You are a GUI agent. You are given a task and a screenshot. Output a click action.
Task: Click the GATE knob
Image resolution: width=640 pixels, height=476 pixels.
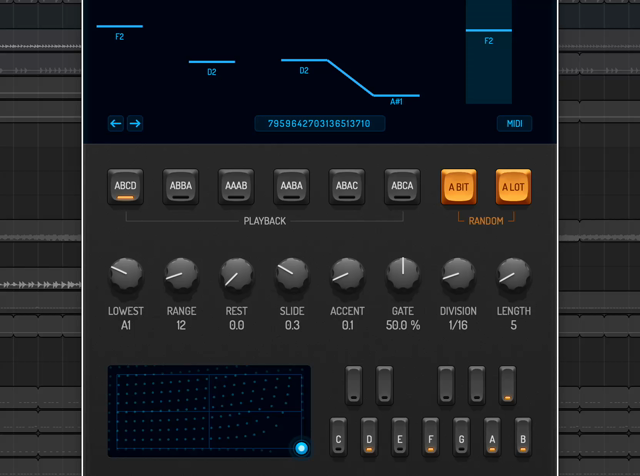(403, 275)
